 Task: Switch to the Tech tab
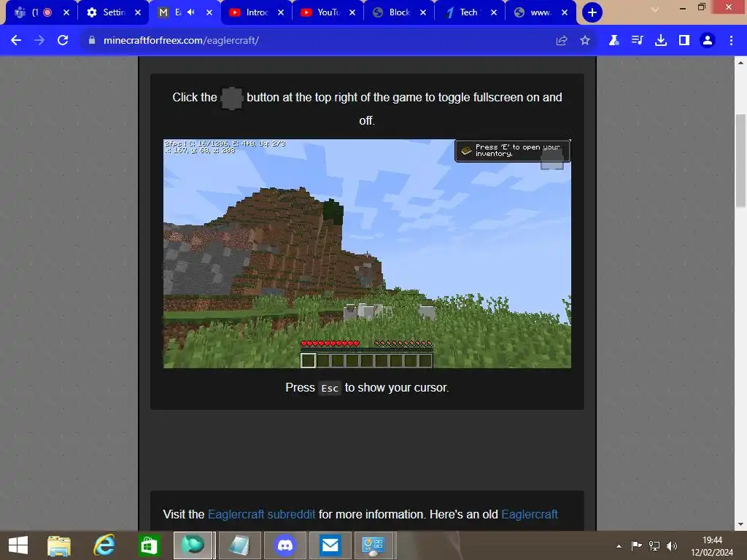point(469,12)
